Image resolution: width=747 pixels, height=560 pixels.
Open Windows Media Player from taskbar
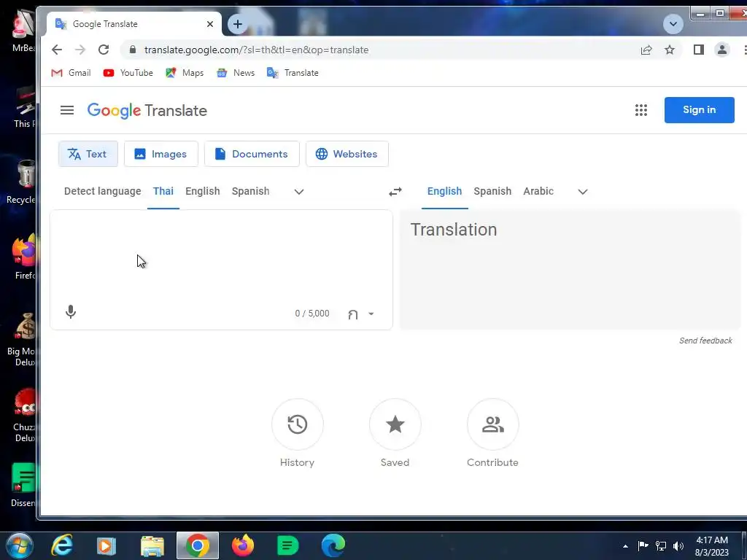(107, 545)
